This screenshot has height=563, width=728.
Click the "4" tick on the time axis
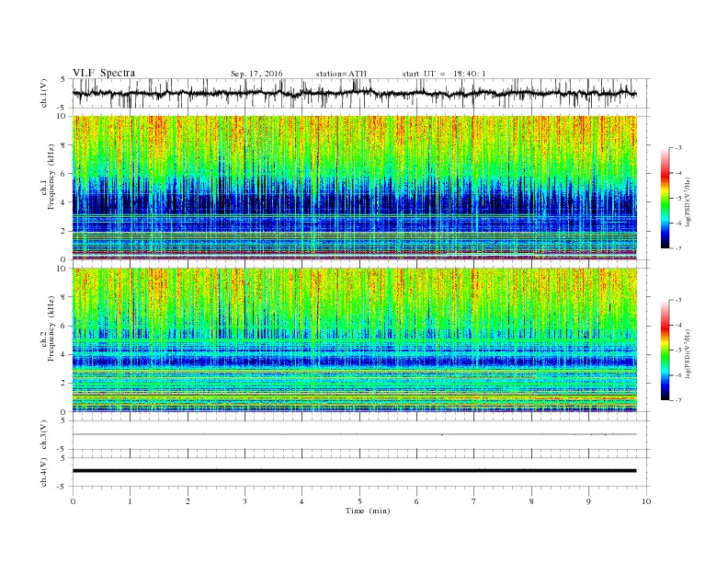pyautogui.click(x=301, y=501)
